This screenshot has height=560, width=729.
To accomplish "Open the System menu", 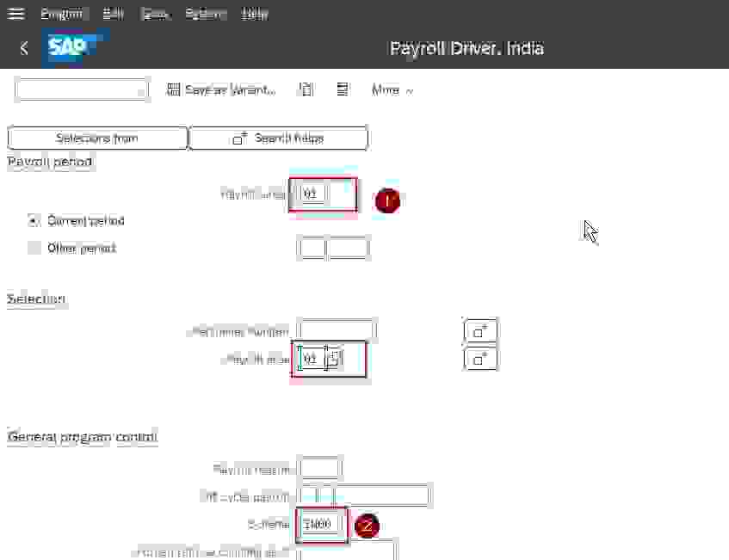I will [204, 13].
